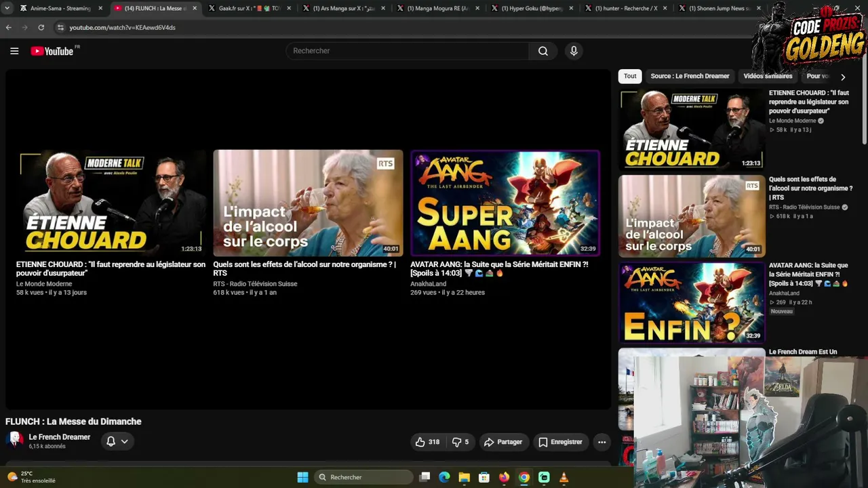The height and width of the screenshot is (488, 868).
Task: Open sidebar title Quels sont les effets de l'alcool
Action: (810, 188)
